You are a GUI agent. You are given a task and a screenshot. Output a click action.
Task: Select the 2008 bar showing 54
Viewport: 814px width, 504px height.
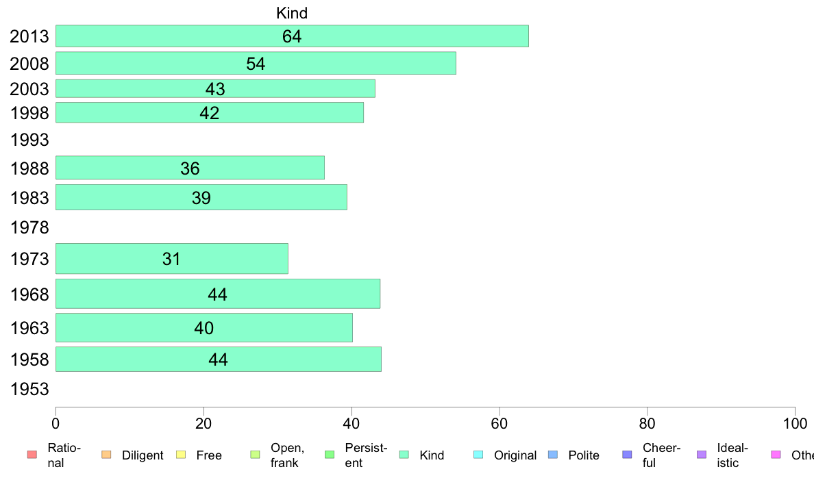pyautogui.click(x=256, y=63)
